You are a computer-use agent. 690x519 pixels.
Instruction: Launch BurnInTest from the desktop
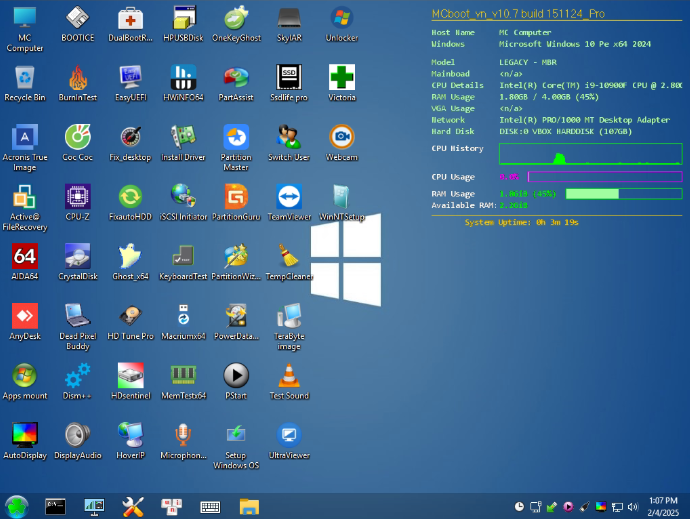tap(77, 84)
